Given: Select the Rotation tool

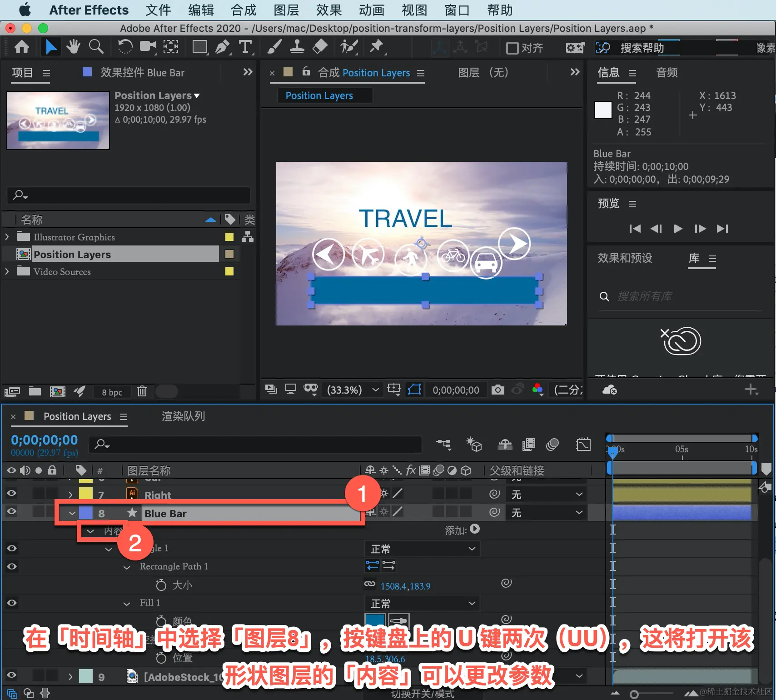Looking at the screenshot, I should click(x=125, y=47).
